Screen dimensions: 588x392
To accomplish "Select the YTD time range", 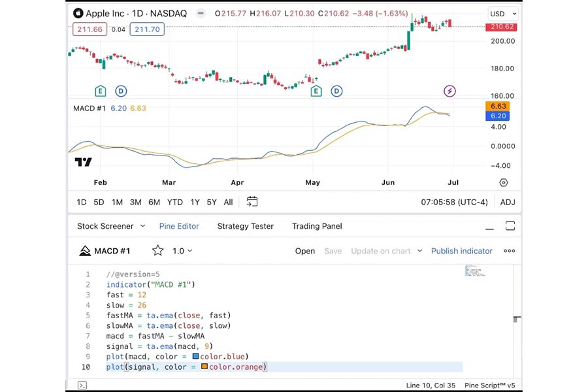I will click(174, 202).
